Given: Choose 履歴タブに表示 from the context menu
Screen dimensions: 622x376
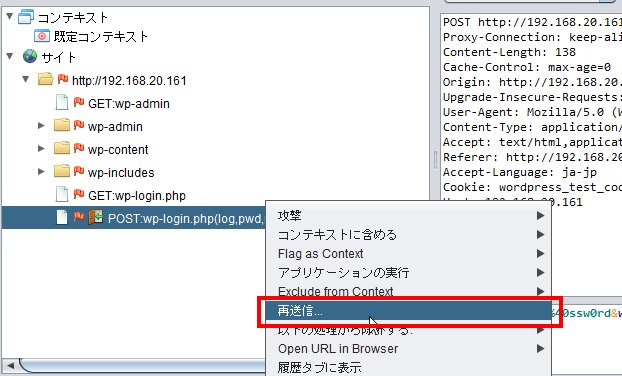Looking at the screenshot, I should tap(409, 367).
